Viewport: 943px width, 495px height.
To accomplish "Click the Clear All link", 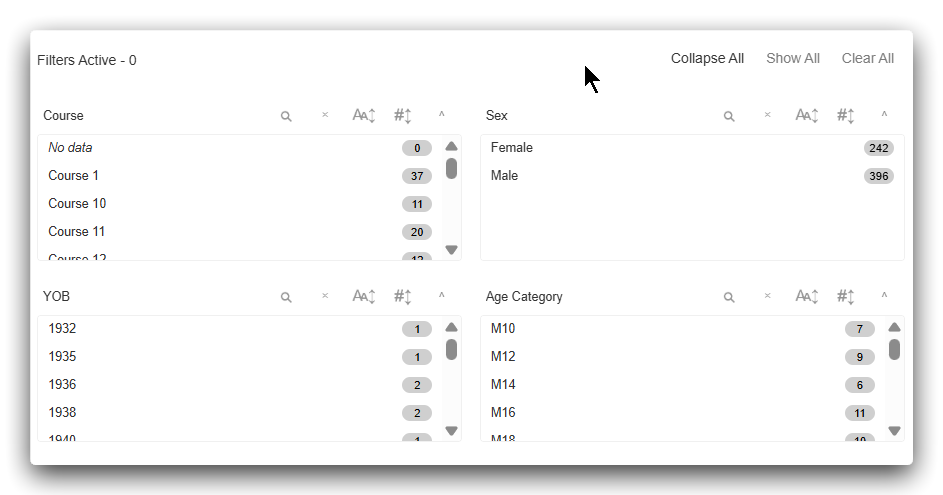I will [867, 59].
